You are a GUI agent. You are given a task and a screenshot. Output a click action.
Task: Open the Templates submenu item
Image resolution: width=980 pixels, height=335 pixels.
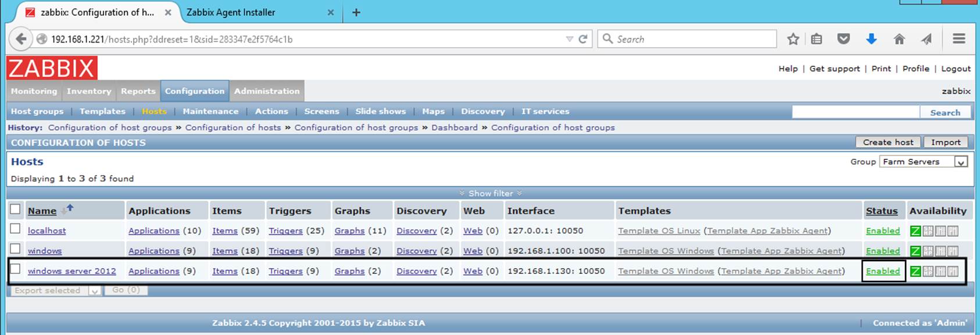pos(102,111)
